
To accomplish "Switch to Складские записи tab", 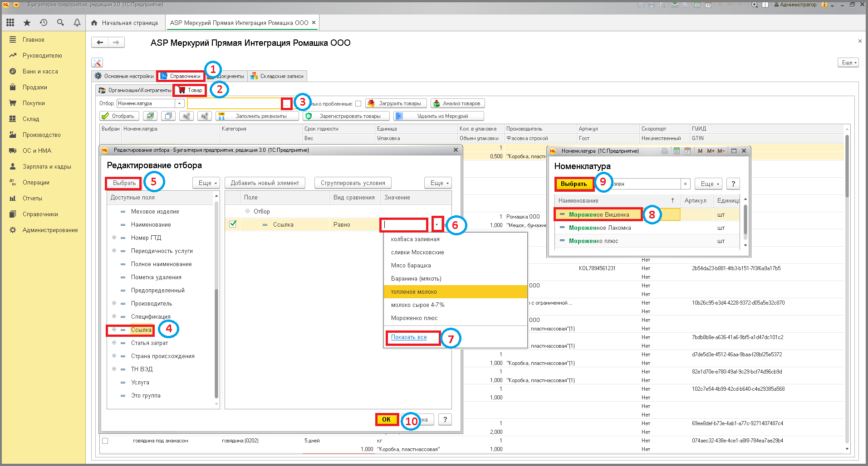I will tap(277, 76).
